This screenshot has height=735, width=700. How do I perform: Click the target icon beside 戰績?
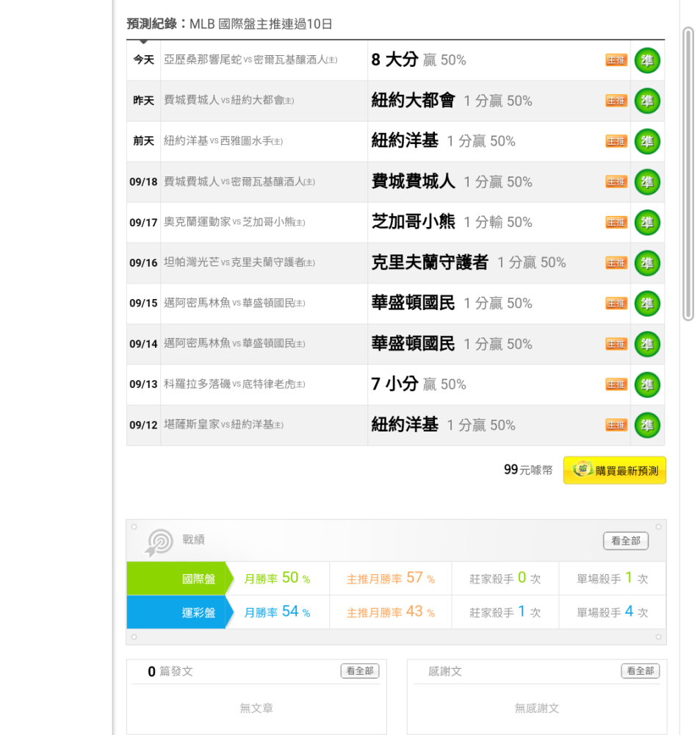159,542
